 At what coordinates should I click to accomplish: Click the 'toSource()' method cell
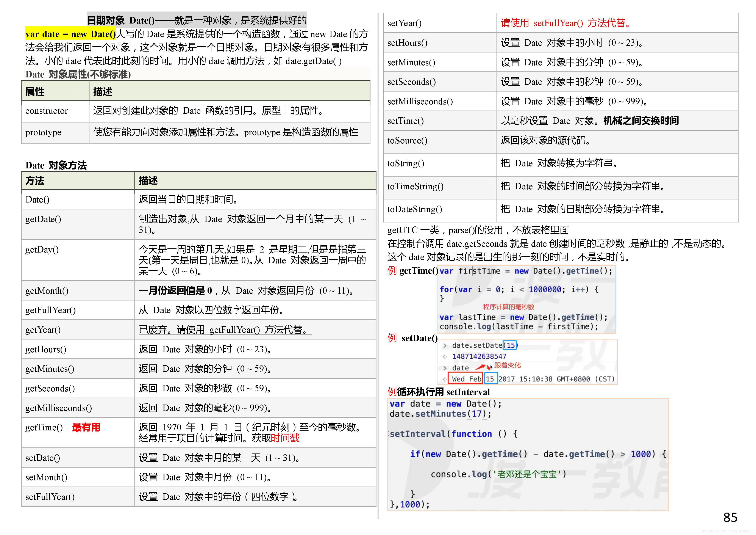(x=440, y=142)
